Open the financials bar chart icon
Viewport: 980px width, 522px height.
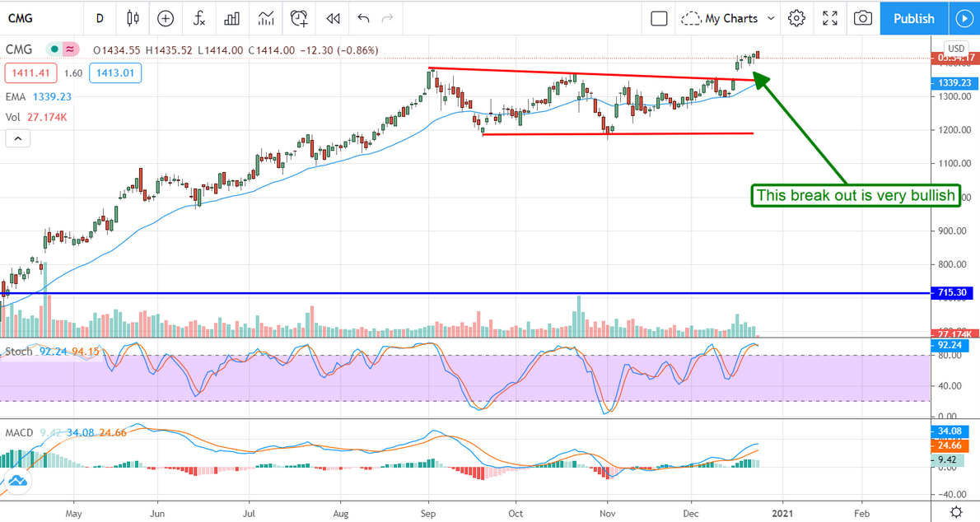[x=232, y=19]
